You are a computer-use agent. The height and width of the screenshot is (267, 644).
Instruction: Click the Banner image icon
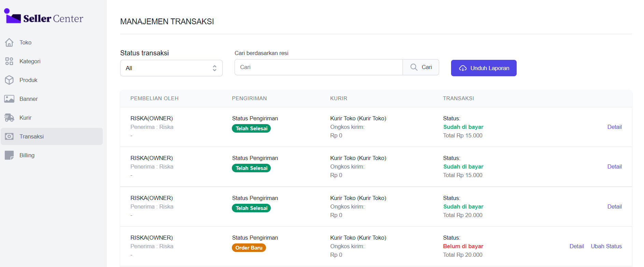click(x=9, y=99)
